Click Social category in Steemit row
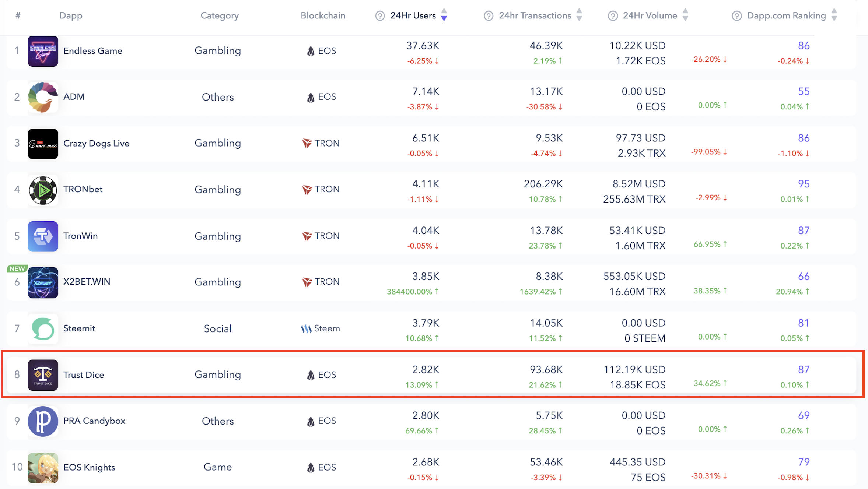 [218, 328]
